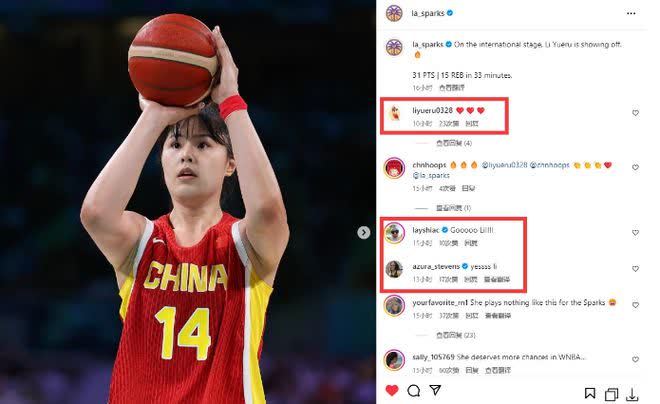This screenshot has height=404, width=660.
Task: Open chnhoops commenter profile name
Action: tap(429, 165)
